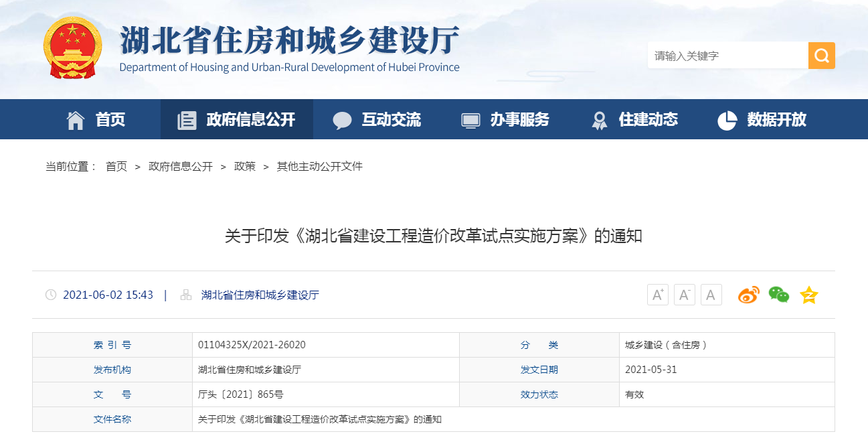Click the 湖北省住房和城乡建设厅 source link
868x446 pixels.
pos(260,295)
